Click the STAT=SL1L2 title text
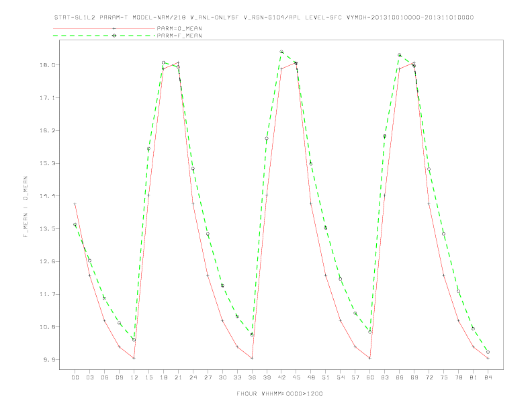Viewport: 532px width, 411px height. [75, 17]
